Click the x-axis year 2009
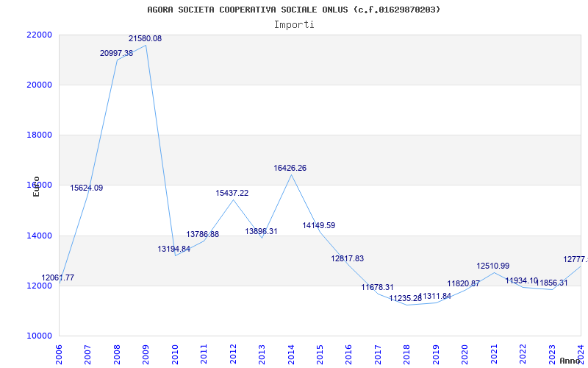Image resolution: width=588 pixels, height=368 pixels. pos(146,354)
